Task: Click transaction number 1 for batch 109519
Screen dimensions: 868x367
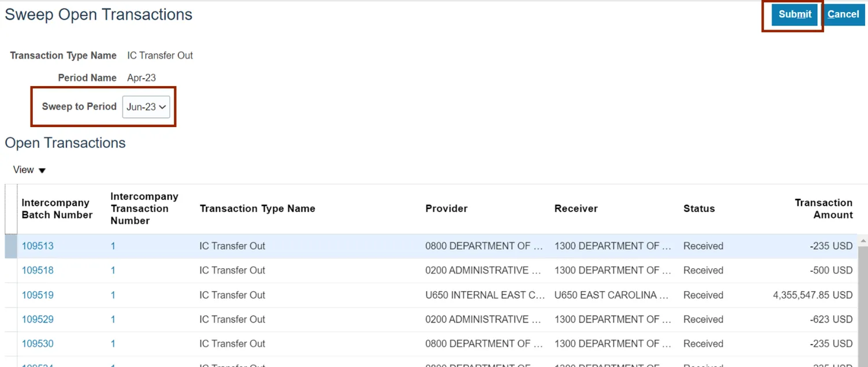Action: tap(113, 295)
